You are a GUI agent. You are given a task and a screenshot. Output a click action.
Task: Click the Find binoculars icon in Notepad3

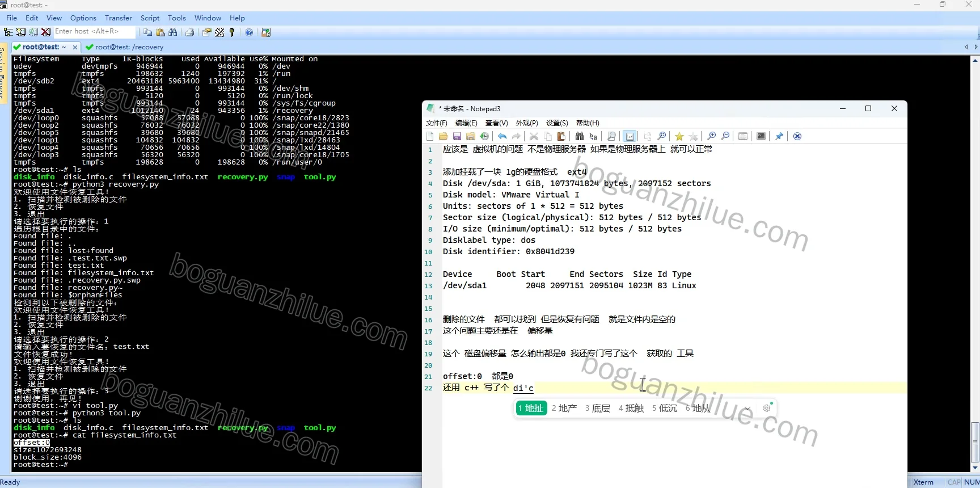click(580, 136)
